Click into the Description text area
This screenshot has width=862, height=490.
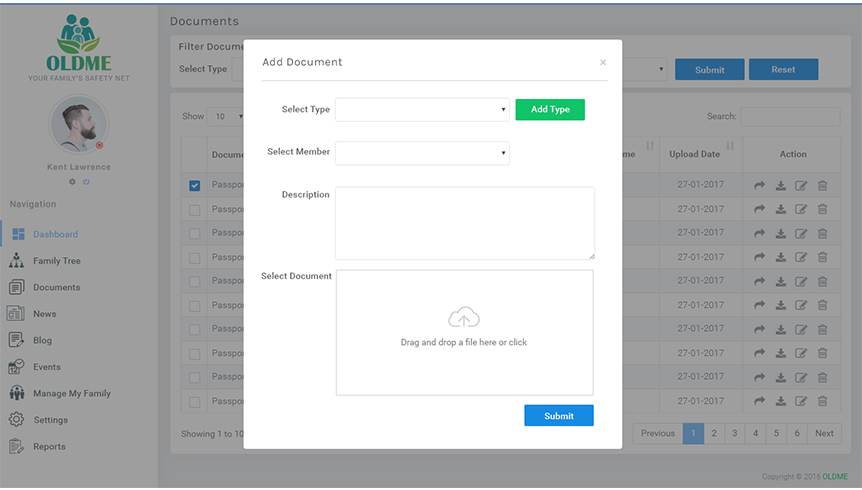pyautogui.click(x=464, y=223)
